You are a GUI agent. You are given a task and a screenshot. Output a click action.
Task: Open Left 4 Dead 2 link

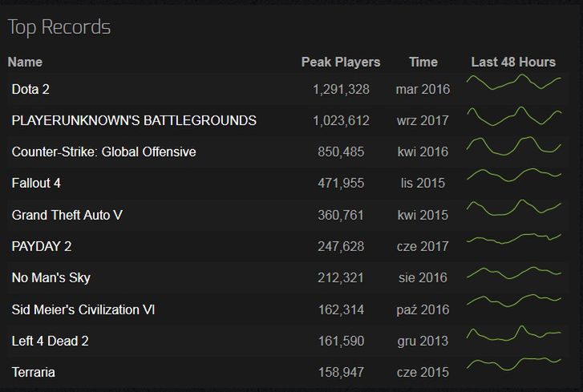click(51, 341)
